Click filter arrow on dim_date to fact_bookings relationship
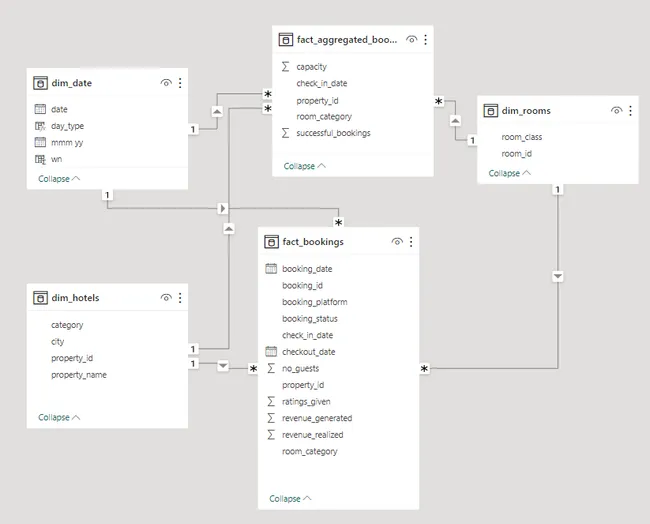The image size is (650, 524). pyautogui.click(x=223, y=208)
